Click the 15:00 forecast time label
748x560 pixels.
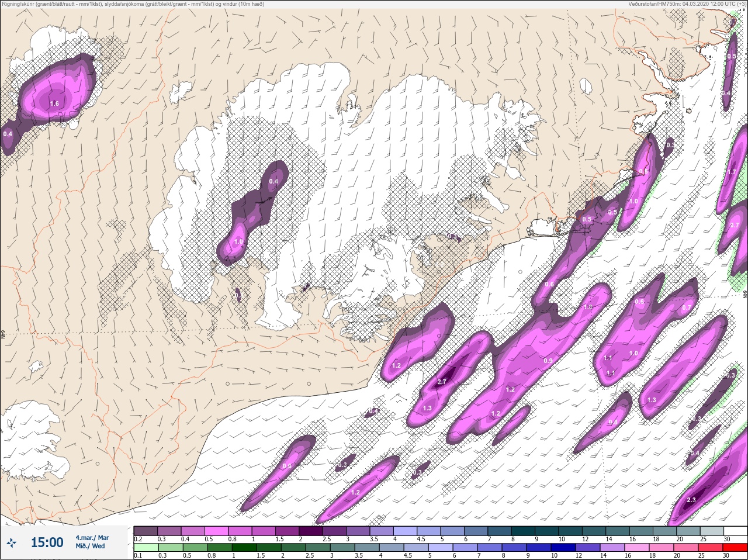(47, 542)
